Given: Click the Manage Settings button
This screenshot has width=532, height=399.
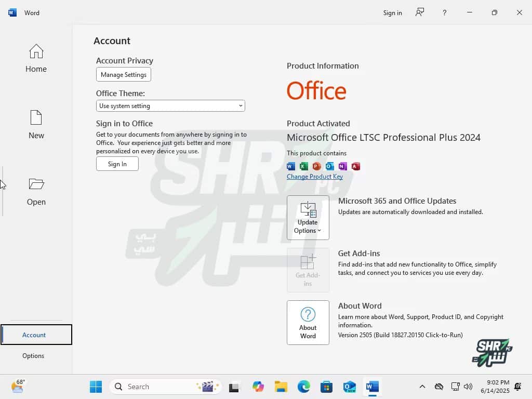Looking at the screenshot, I should coord(124,75).
